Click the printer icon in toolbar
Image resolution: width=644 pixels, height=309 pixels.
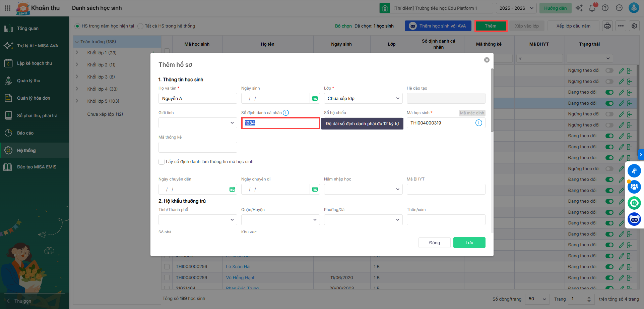coord(607,26)
